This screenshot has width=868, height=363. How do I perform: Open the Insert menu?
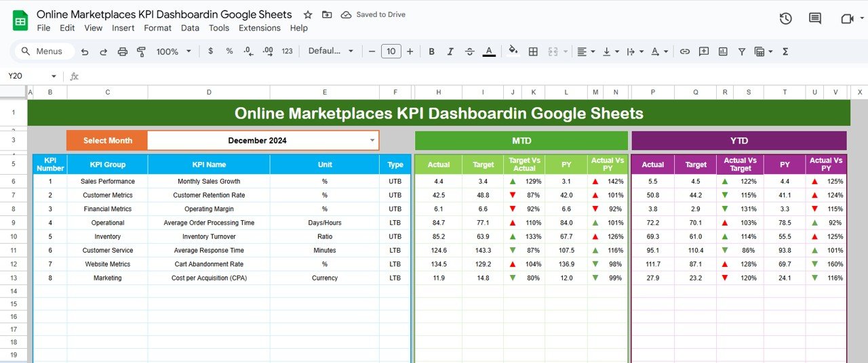pos(123,28)
